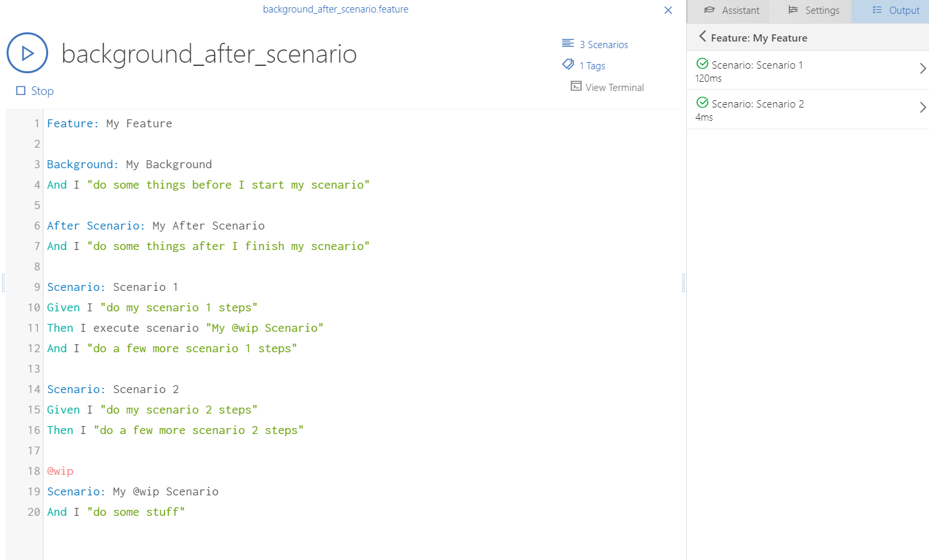
Task: Click the Settings sliders icon
Action: [x=793, y=10]
